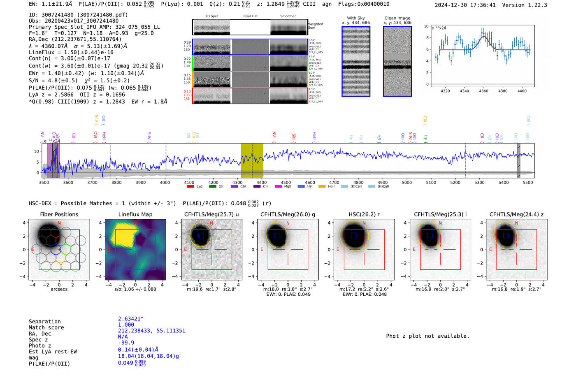
Task: Click the gray hatched band near 5460 Å
Action: 519,160
